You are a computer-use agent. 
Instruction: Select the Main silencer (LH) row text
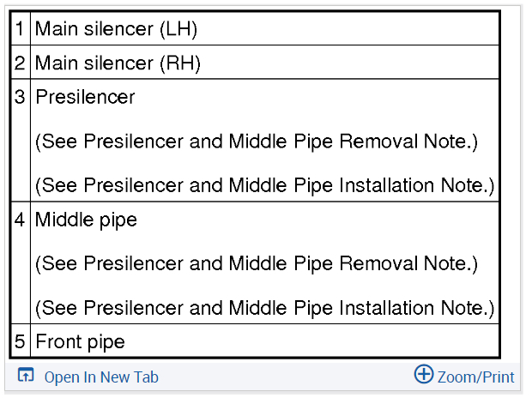116,29
